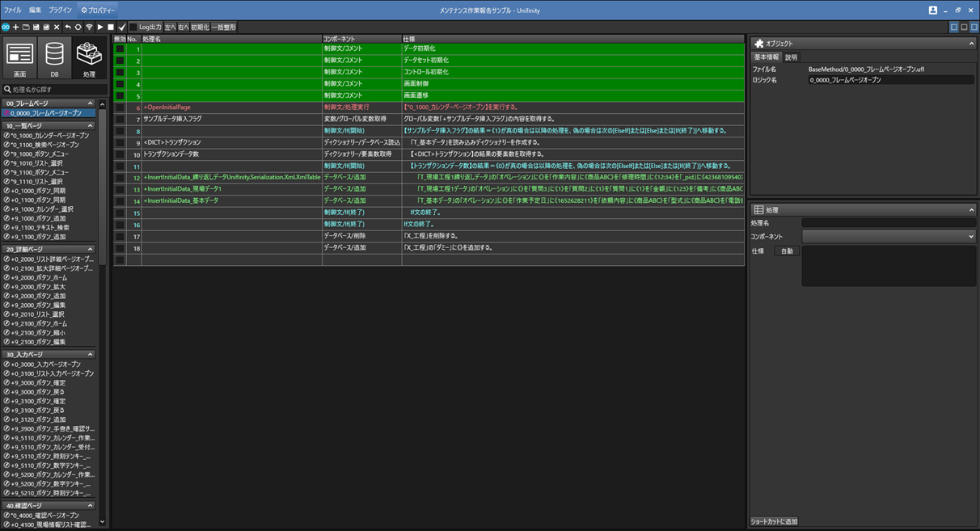
Task: Open the ファイル menu
Action: 13,11
